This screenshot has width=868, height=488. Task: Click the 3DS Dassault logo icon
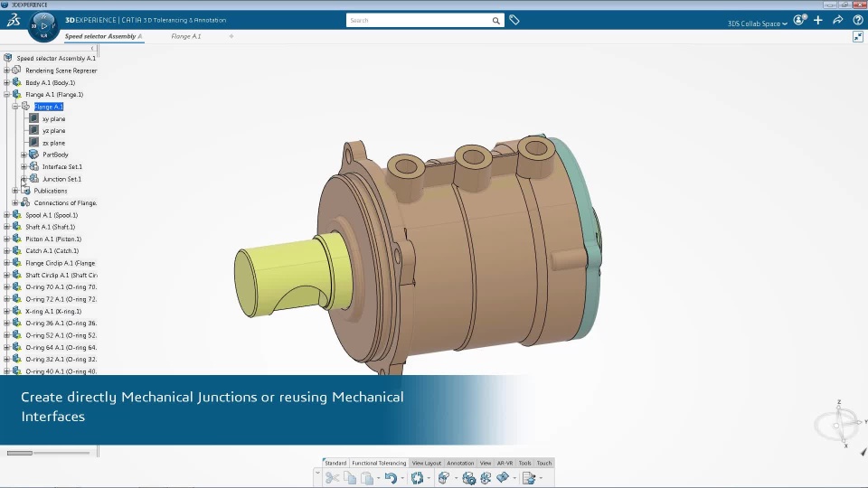(14, 21)
